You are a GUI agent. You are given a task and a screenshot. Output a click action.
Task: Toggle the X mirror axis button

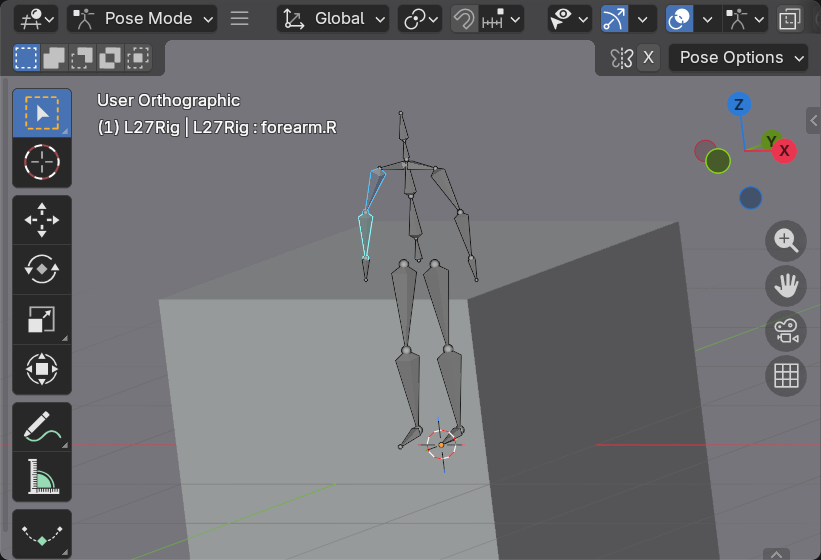648,58
